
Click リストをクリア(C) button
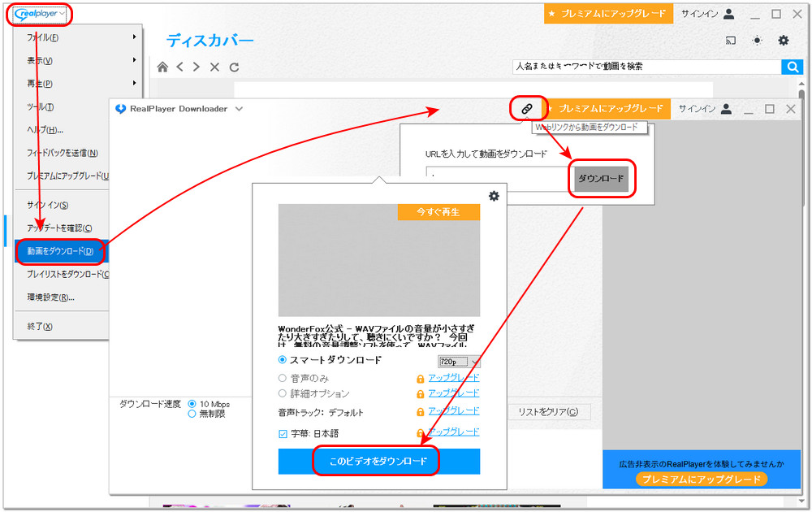[x=548, y=412]
